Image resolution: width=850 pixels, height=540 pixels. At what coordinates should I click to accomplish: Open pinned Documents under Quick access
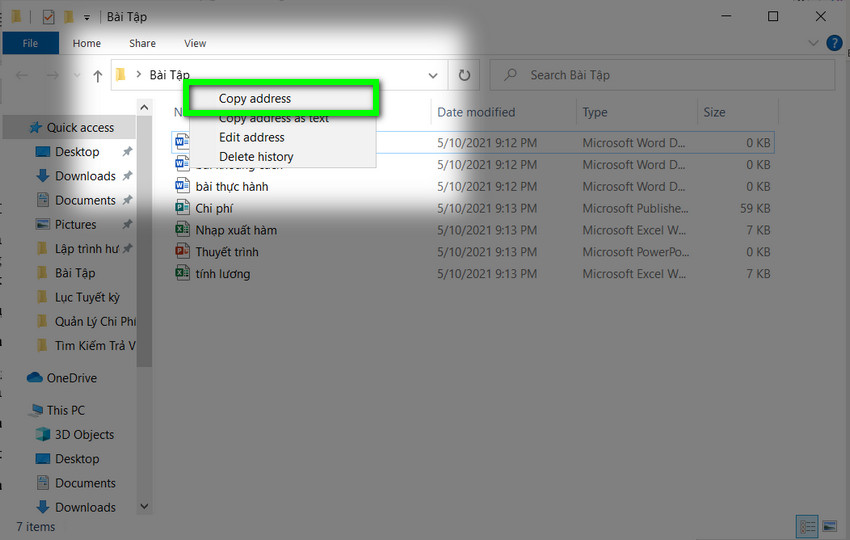click(85, 201)
